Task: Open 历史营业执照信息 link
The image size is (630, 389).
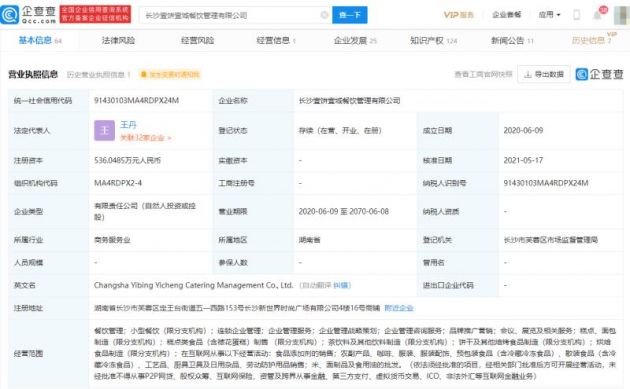Action: [98, 74]
